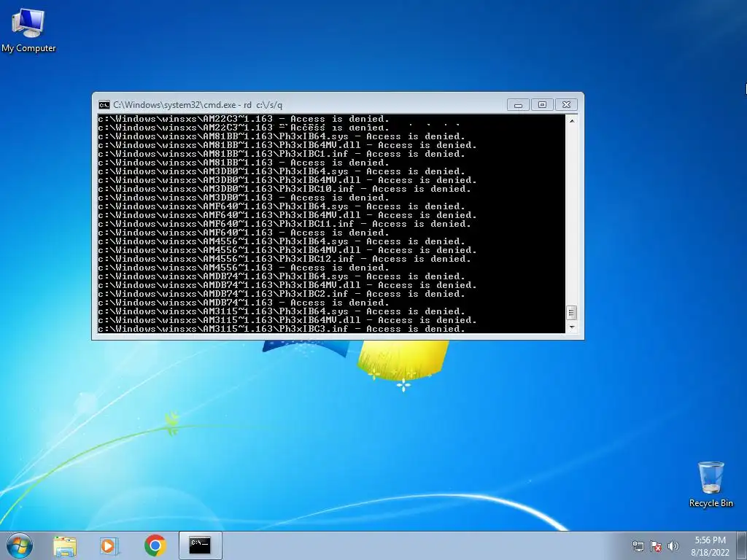Open the Recycle Bin desktop icon
Viewport: 747px width, 560px height.
pos(711,484)
